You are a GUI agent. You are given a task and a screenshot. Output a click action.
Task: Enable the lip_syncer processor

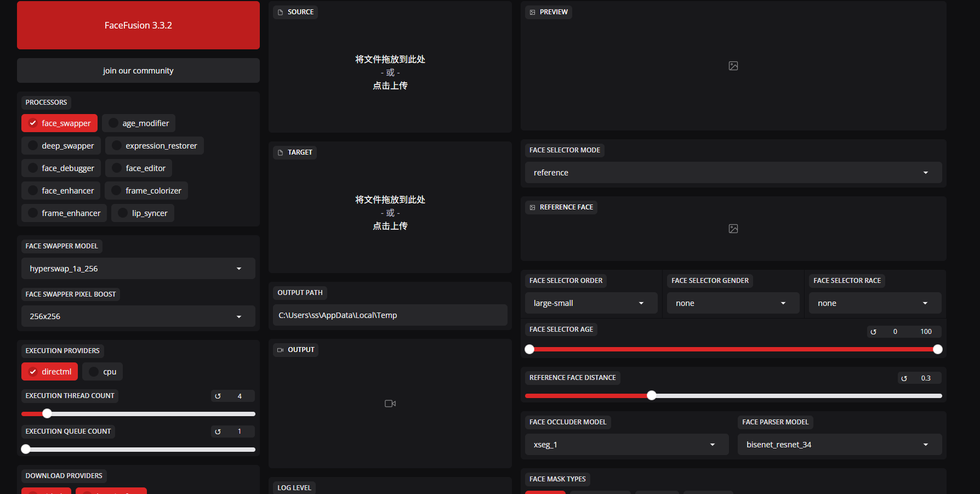(x=143, y=213)
